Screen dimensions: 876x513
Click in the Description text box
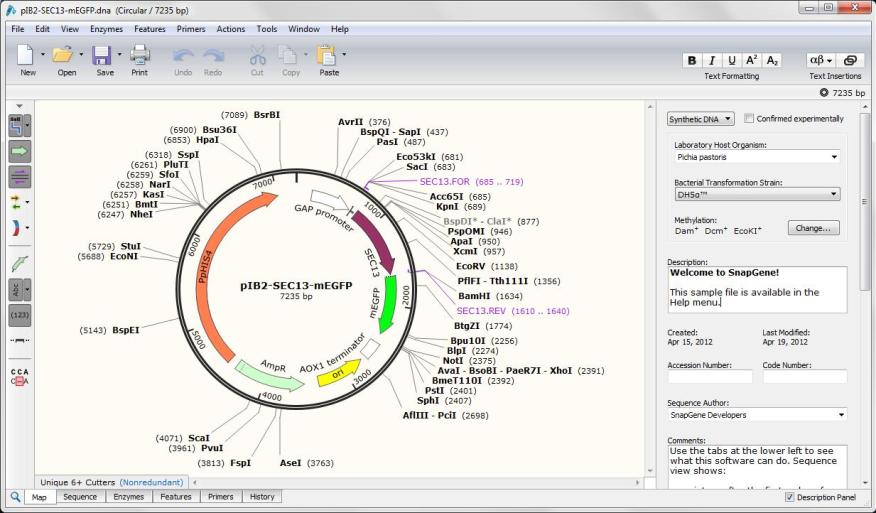point(757,289)
